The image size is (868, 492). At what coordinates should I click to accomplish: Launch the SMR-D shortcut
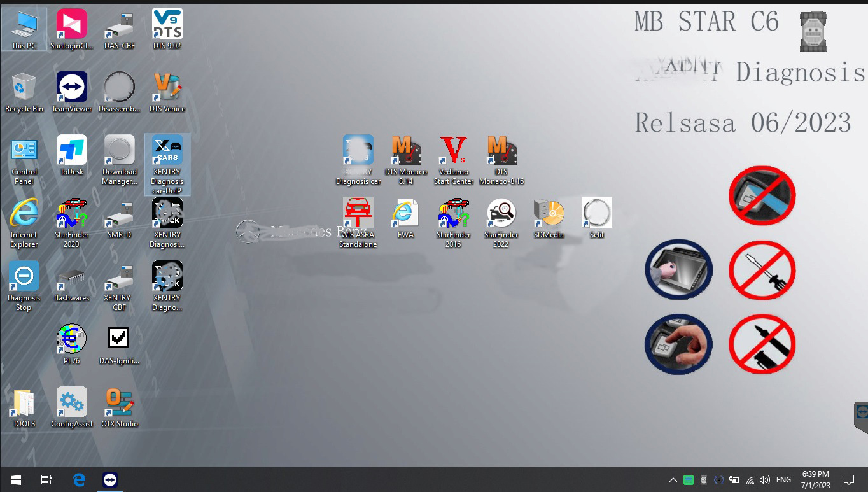point(119,218)
